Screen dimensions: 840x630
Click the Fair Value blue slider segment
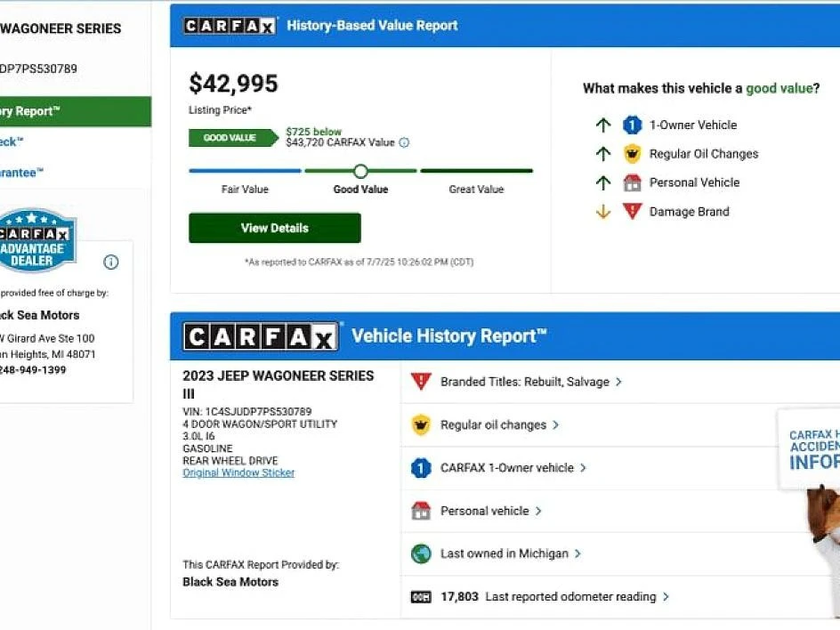[245, 171]
